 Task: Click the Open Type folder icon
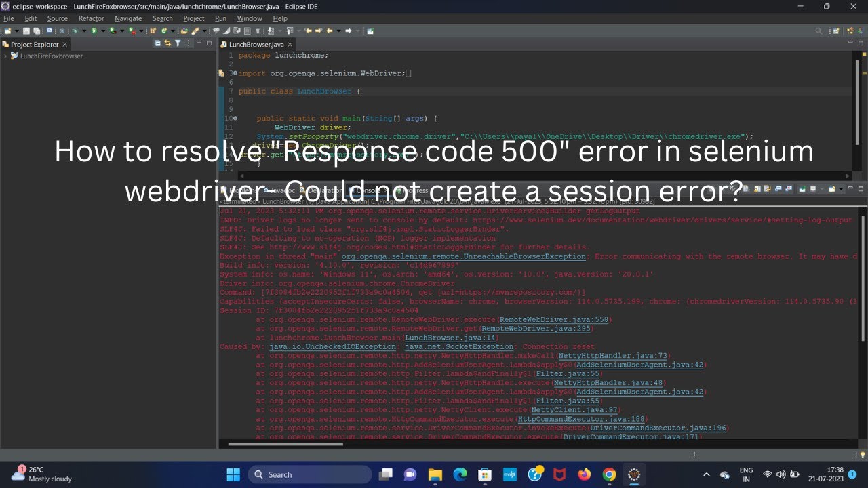(x=184, y=30)
